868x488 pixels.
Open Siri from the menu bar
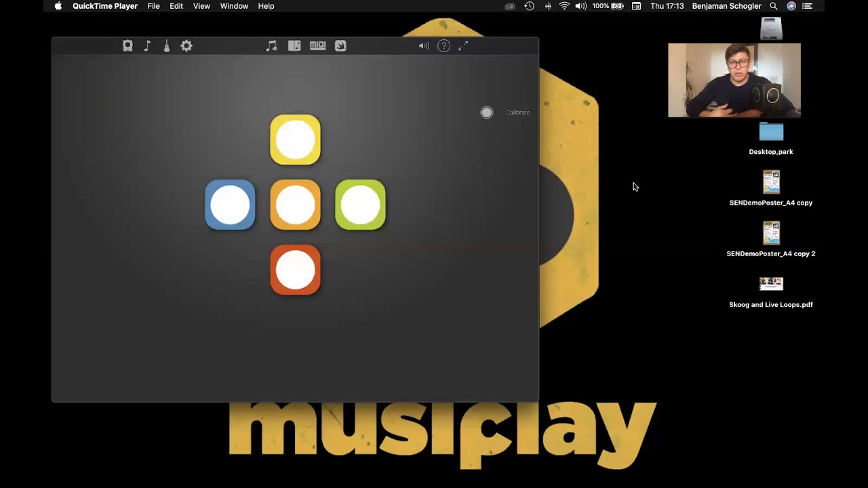791,6
